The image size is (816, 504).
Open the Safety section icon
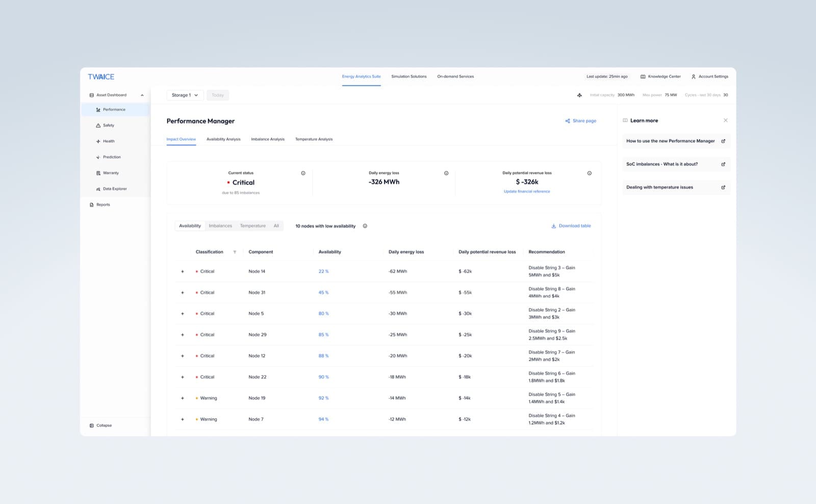pyautogui.click(x=98, y=125)
